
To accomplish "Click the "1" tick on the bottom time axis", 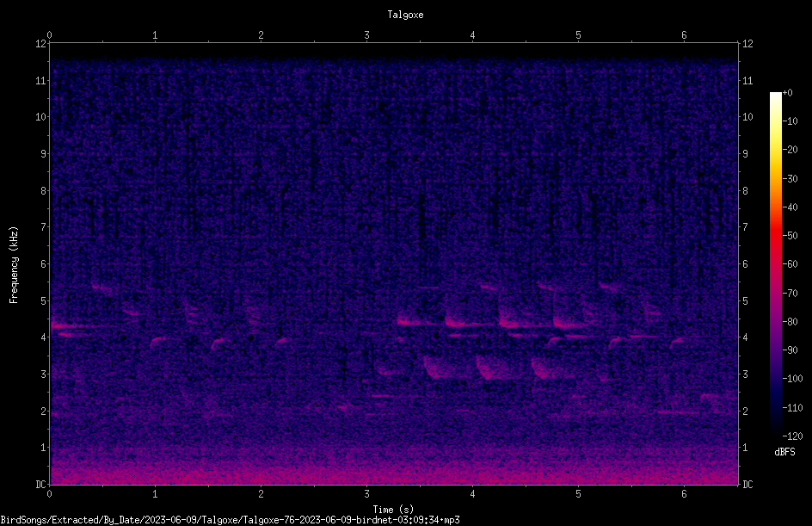I will tap(155, 494).
